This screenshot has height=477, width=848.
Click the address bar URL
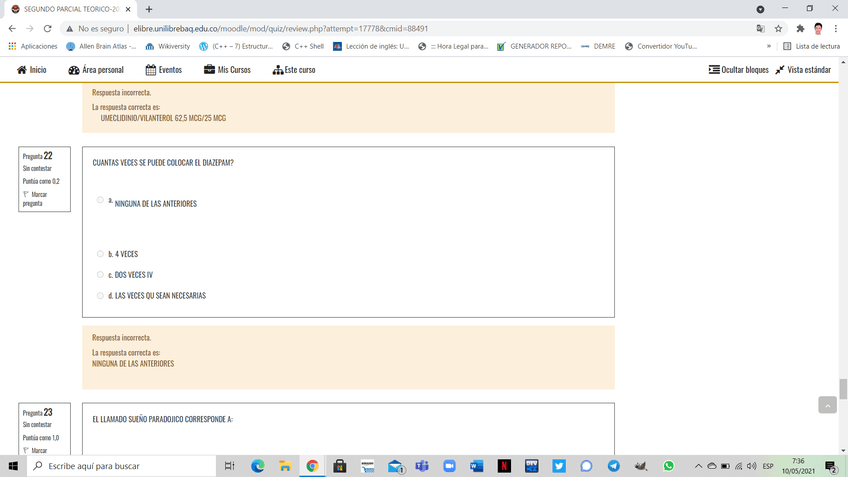(281, 29)
